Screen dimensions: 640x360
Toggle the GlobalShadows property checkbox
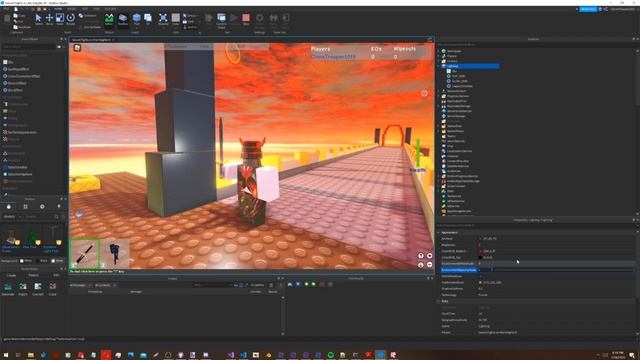480,276
